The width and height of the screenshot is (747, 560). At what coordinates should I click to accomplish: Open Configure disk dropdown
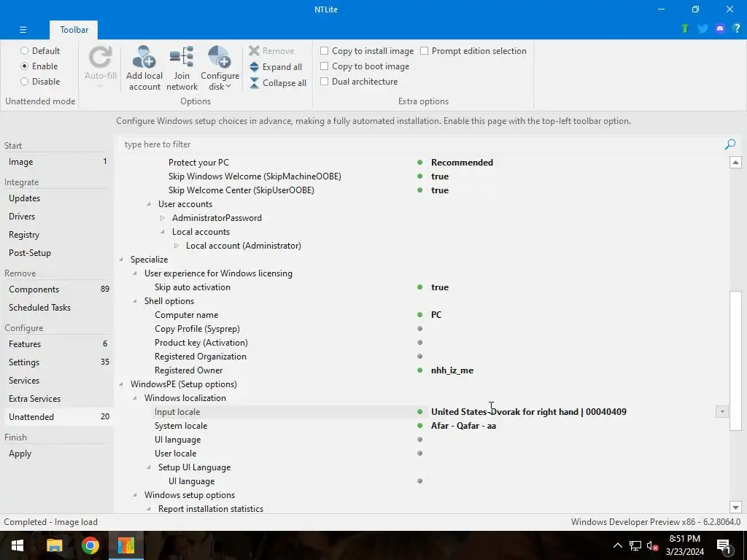pos(220,68)
